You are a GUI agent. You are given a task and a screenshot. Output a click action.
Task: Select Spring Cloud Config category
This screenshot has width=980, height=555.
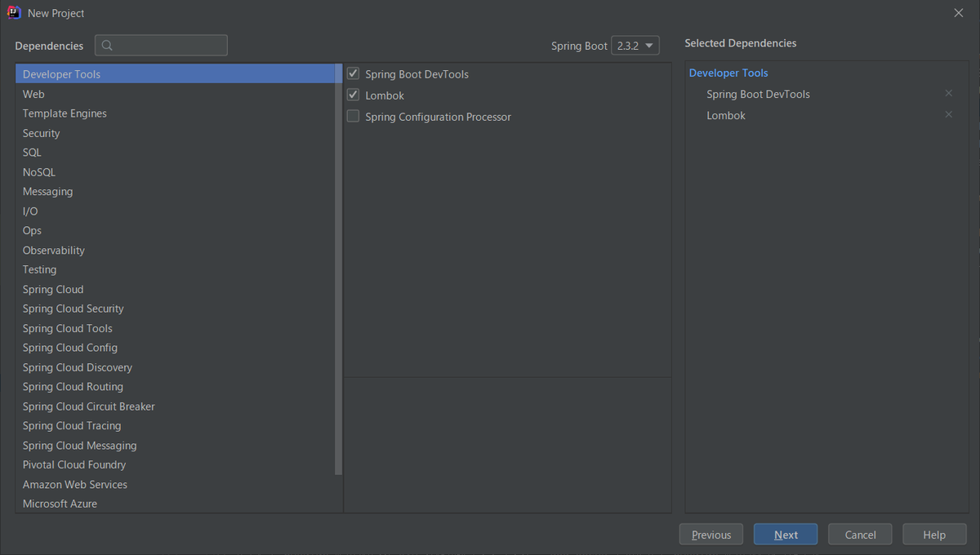point(175,348)
